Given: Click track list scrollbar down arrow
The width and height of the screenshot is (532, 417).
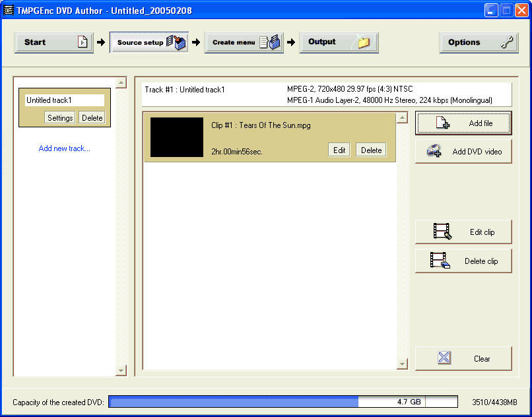Looking at the screenshot, I should tap(121, 370).
